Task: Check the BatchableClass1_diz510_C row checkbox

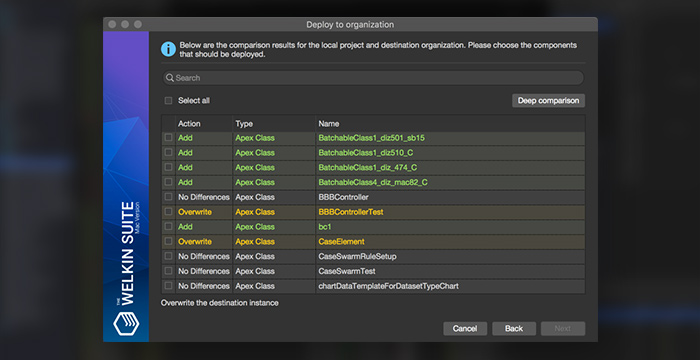Action: click(x=168, y=152)
